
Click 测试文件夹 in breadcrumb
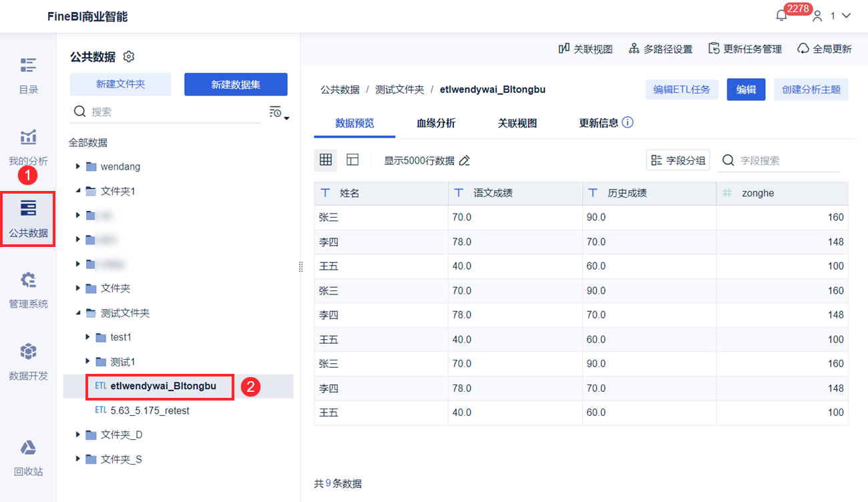tap(399, 89)
